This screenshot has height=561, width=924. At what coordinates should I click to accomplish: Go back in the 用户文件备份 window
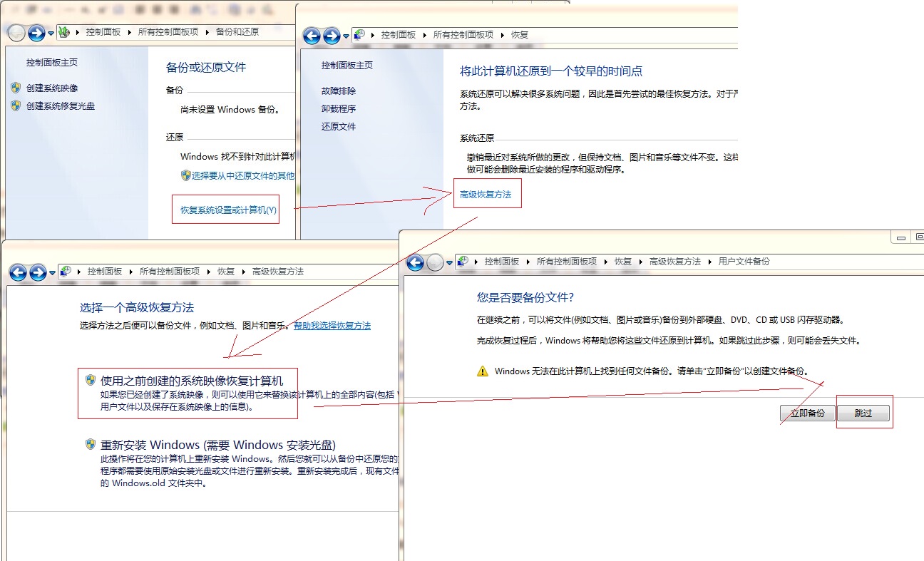(x=415, y=262)
